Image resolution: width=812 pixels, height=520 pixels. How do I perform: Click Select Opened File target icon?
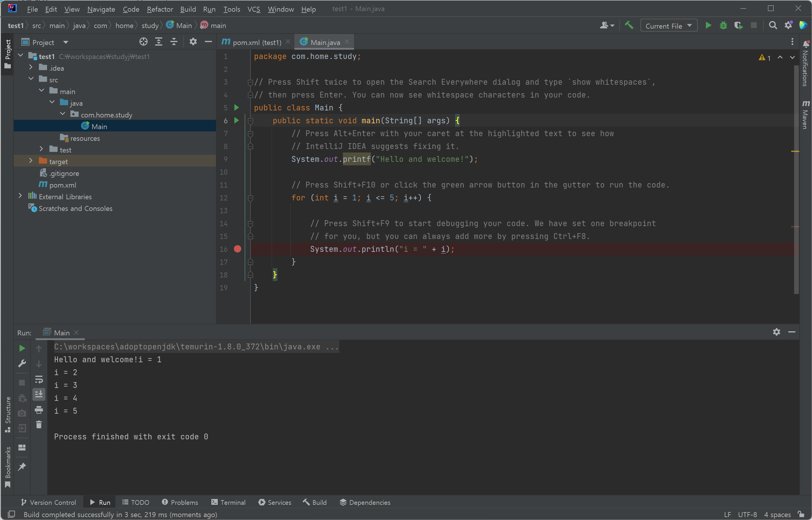click(x=143, y=42)
